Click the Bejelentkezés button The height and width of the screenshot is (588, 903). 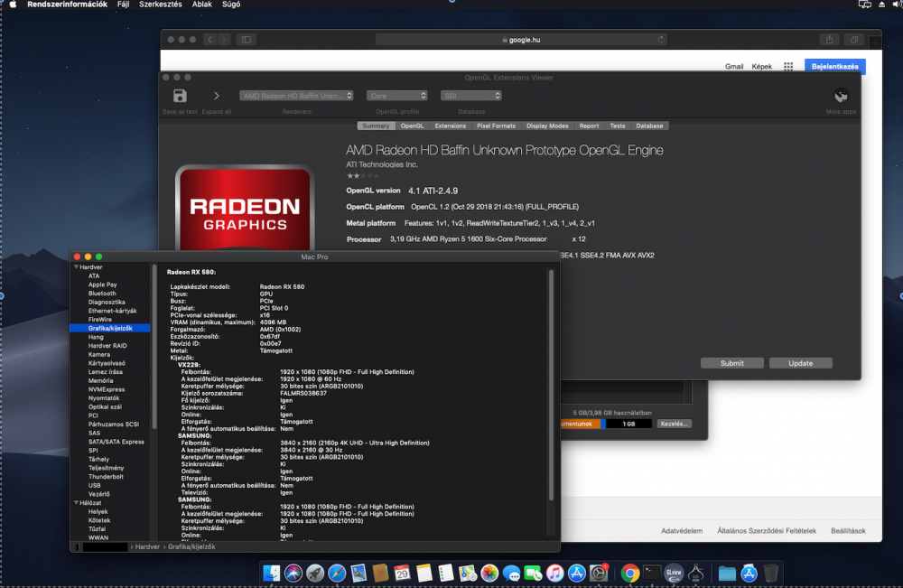tap(834, 66)
